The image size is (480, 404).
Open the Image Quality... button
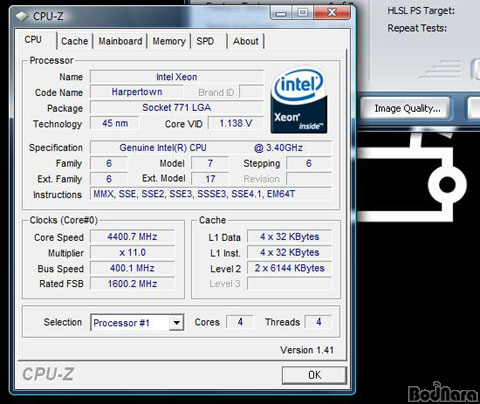pos(407,109)
